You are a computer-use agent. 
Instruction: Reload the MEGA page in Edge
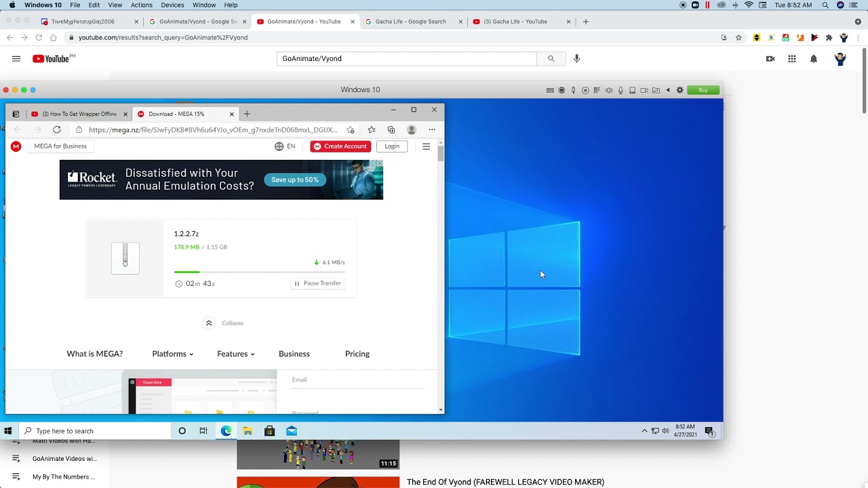[x=57, y=129]
